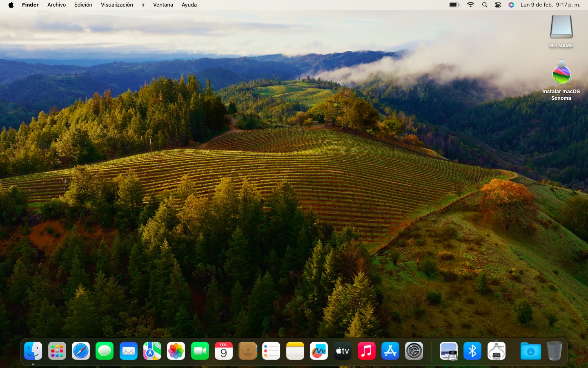Open the Photos app icon
Viewport: 588px width, 368px height.
pos(176,351)
